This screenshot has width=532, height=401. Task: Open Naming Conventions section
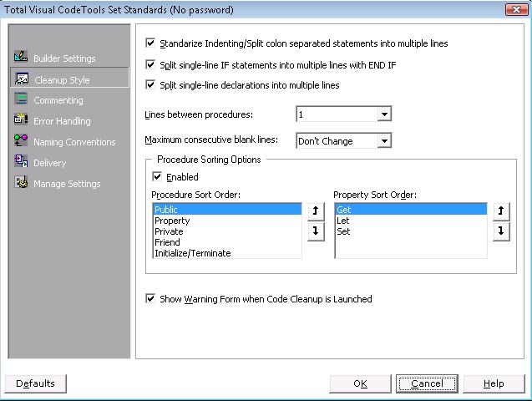click(x=74, y=142)
